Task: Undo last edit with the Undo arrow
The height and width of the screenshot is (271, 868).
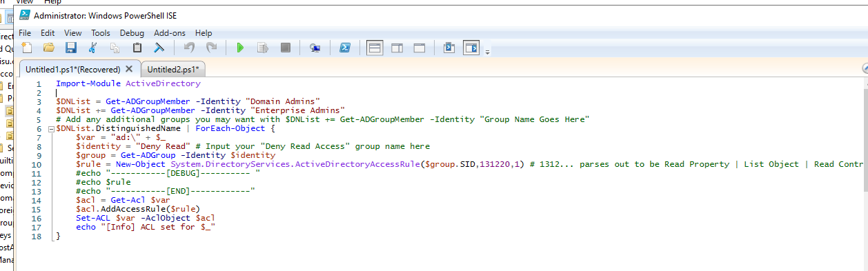Action: pyautogui.click(x=189, y=48)
